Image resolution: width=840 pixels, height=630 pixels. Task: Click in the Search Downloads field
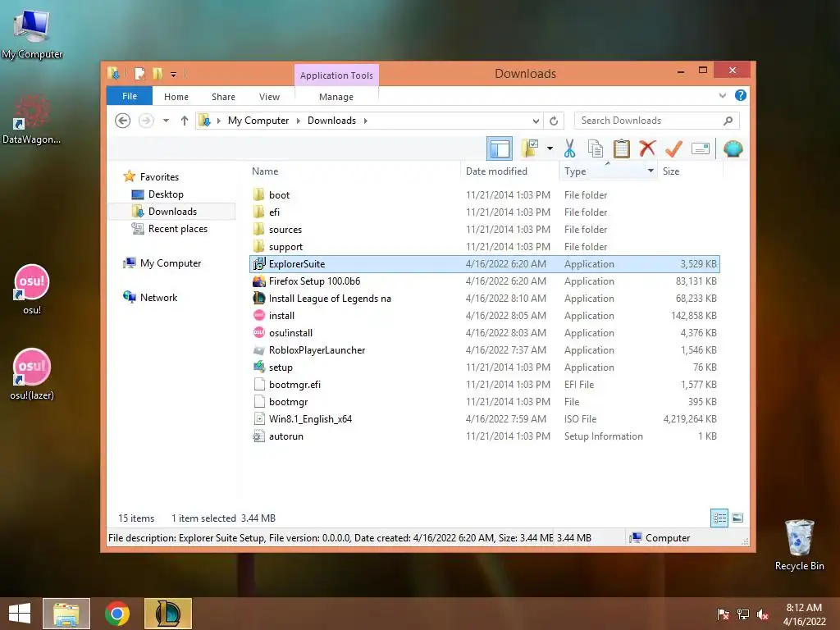pos(648,121)
